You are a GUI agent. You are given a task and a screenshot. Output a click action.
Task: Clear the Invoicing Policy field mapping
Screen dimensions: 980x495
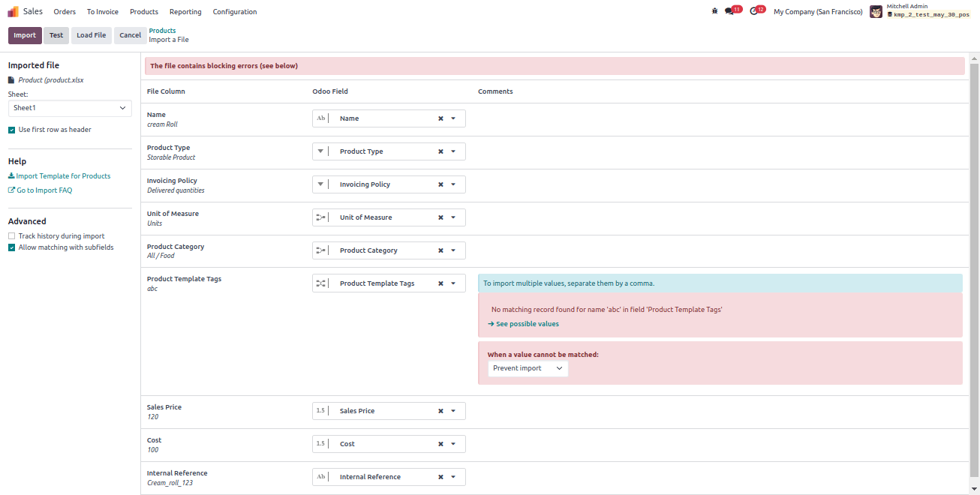point(441,184)
